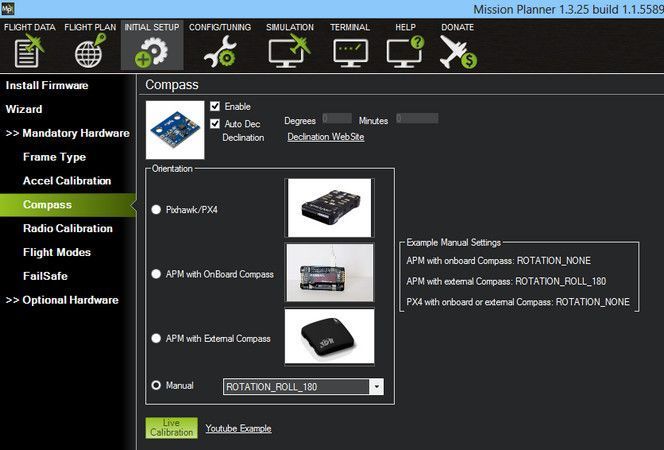Click the compass sensor board image
This screenshot has width=664, height=450.
[x=175, y=130]
